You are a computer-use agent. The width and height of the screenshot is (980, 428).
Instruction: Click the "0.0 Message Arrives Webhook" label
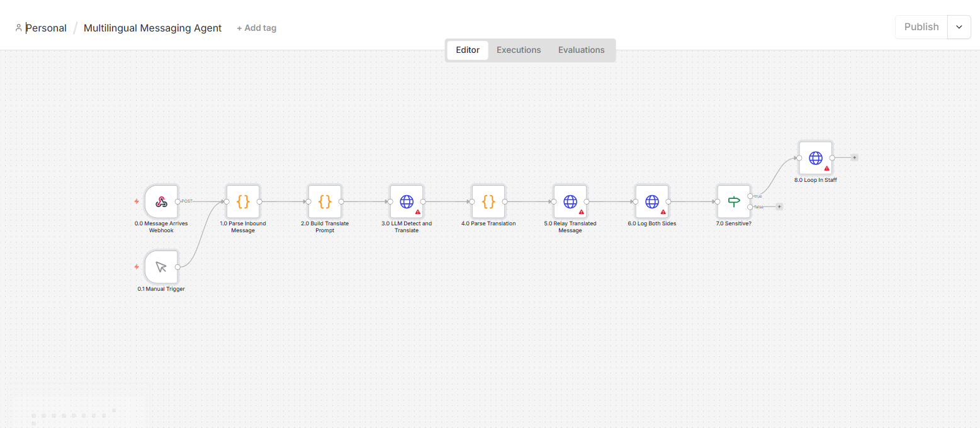click(x=161, y=227)
